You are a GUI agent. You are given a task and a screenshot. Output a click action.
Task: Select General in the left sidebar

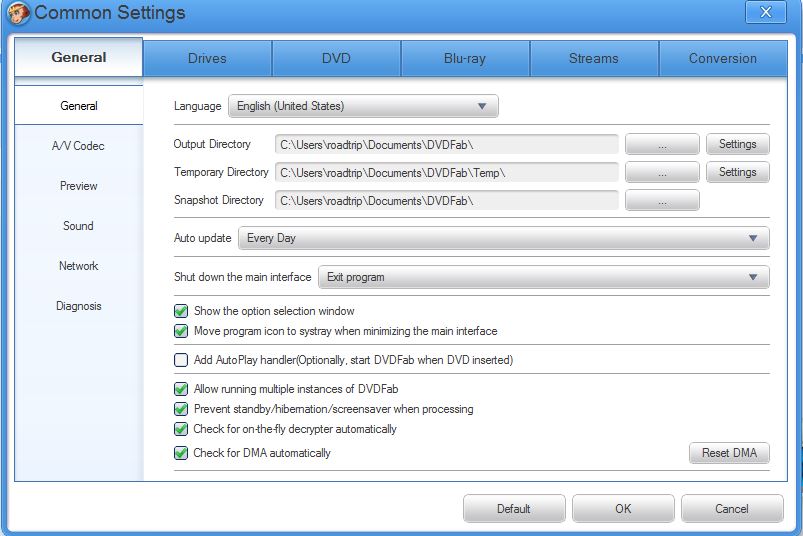[x=78, y=106]
